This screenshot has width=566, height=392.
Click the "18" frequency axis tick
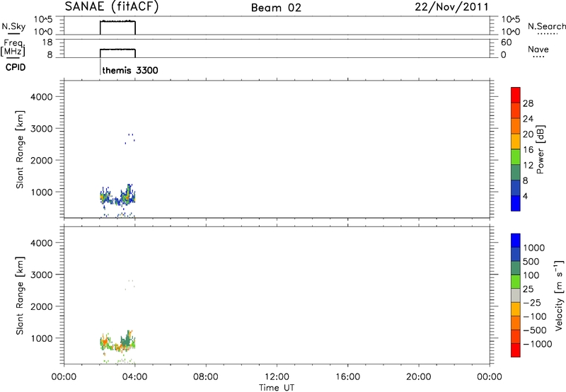pyautogui.click(x=47, y=42)
